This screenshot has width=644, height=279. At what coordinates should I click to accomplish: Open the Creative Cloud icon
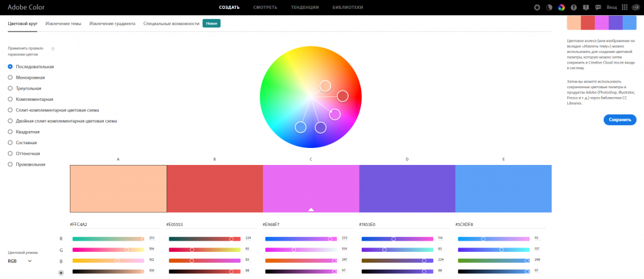pyautogui.click(x=635, y=8)
